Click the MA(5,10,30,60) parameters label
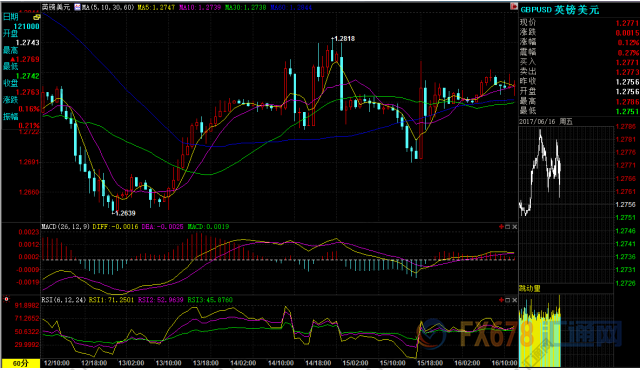640x370 pixels. 108,7
